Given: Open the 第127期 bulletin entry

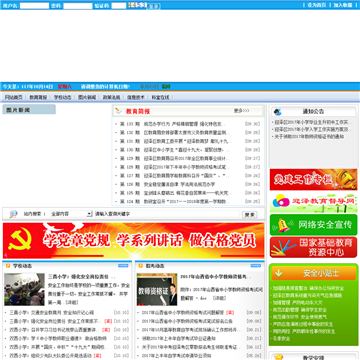Looking at the screenshot, I should 175,176.
